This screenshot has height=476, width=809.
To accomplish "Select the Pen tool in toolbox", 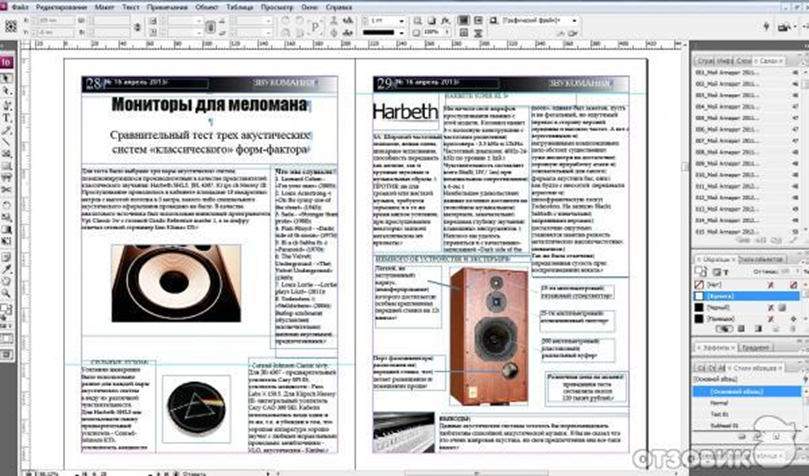I will pos(6,105).
